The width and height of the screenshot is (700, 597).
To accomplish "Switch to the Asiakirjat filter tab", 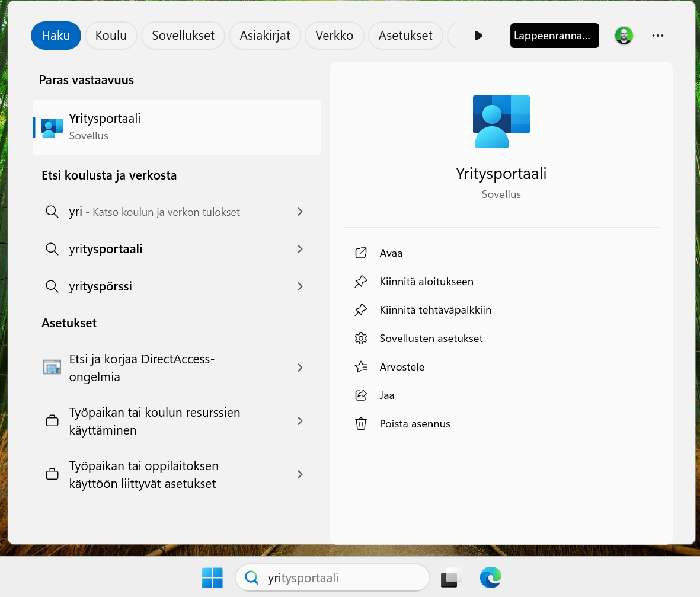I will [x=265, y=36].
